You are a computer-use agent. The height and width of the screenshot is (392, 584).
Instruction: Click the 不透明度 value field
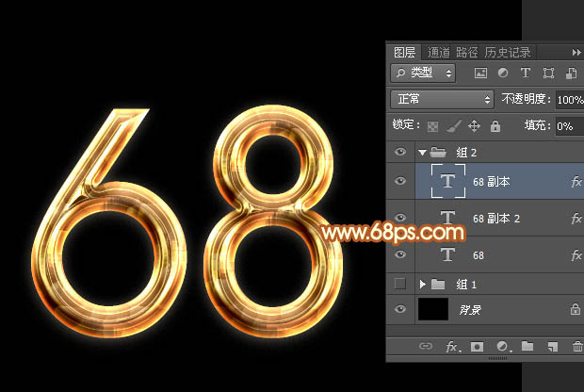[567, 99]
